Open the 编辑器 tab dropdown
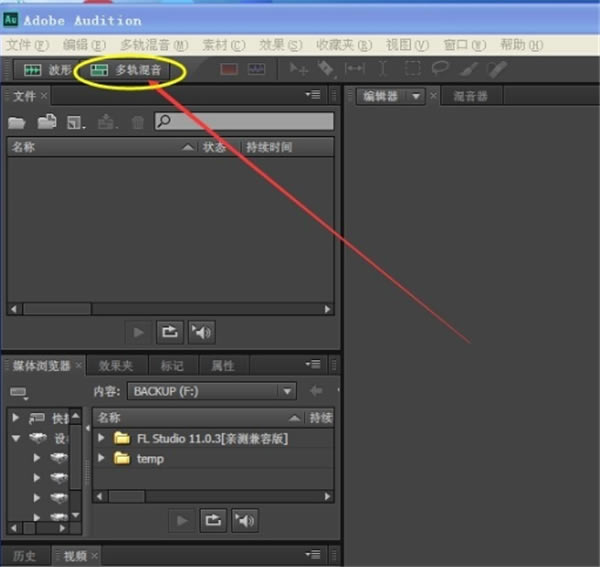The image size is (600, 567). tap(416, 96)
